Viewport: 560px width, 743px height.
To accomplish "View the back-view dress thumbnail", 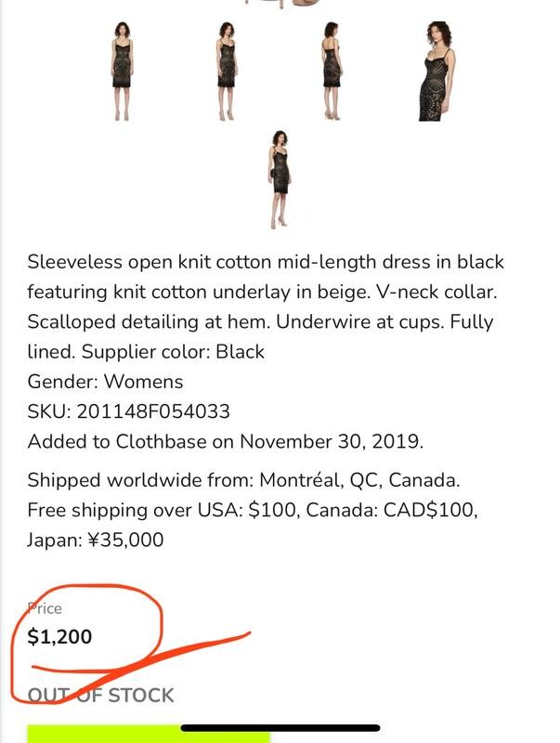I will (x=332, y=72).
